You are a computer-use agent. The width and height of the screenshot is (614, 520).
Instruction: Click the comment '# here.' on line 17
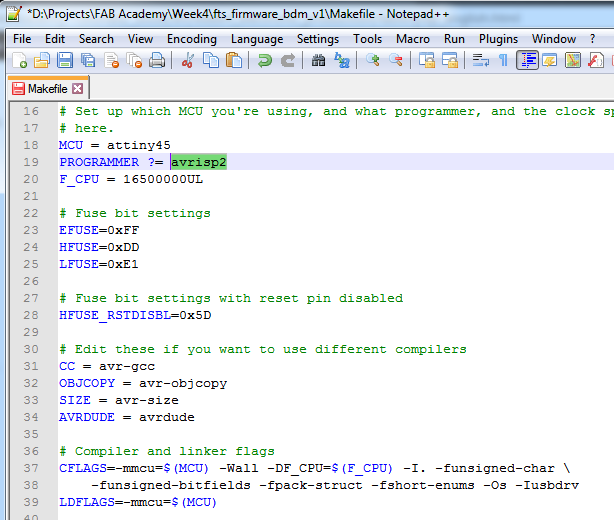coord(86,128)
